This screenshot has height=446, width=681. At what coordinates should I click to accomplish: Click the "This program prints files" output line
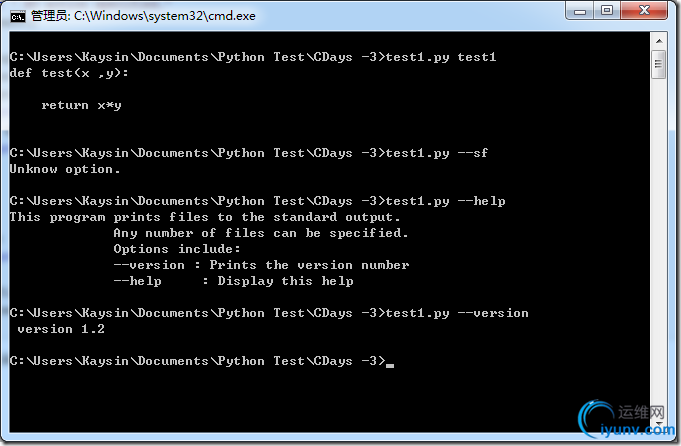click(x=205, y=217)
